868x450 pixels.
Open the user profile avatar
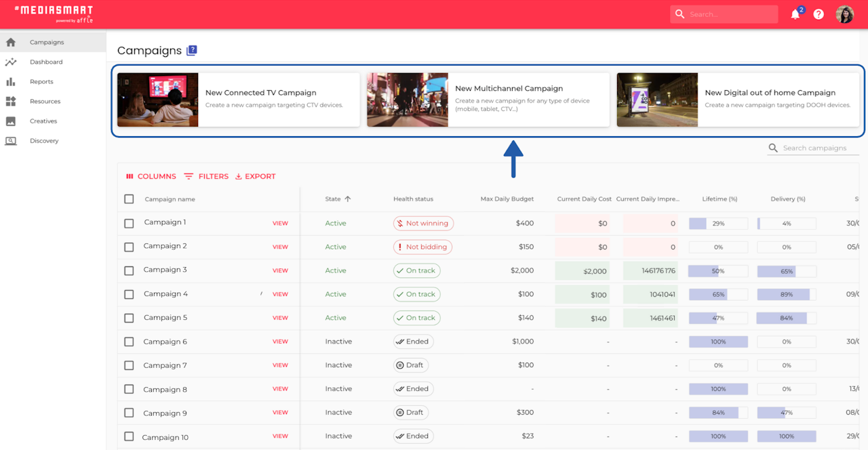pyautogui.click(x=844, y=14)
